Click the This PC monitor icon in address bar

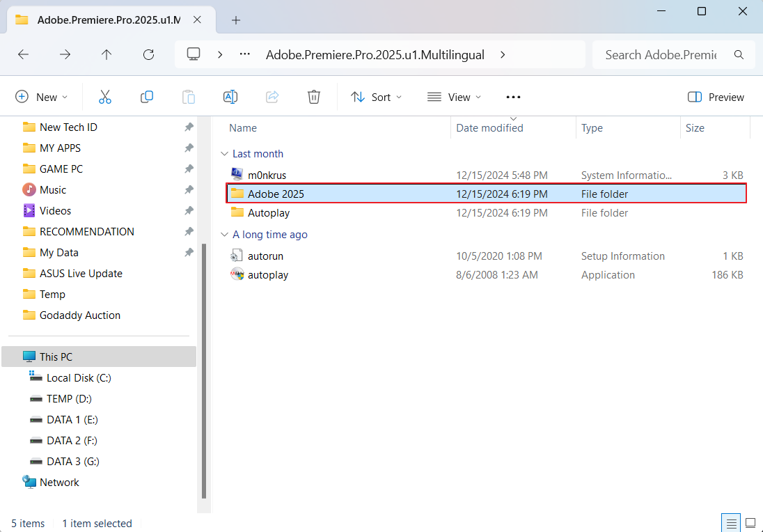coord(194,54)
